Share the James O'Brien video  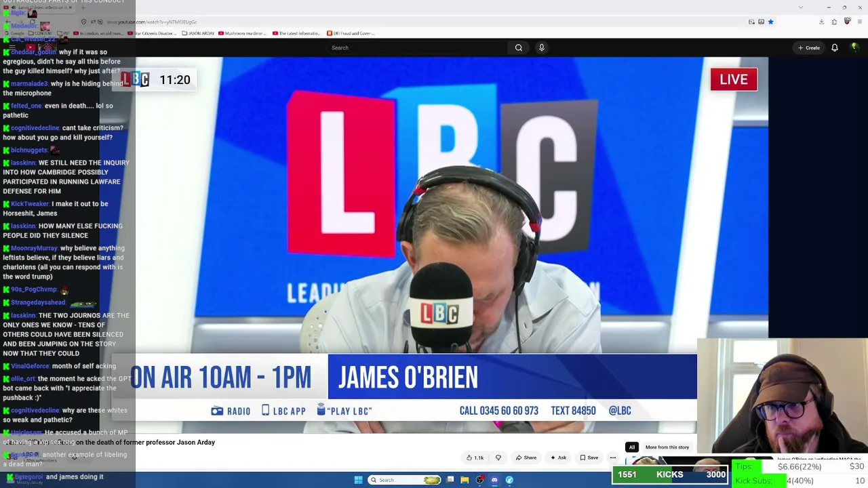tap(526, 457)
